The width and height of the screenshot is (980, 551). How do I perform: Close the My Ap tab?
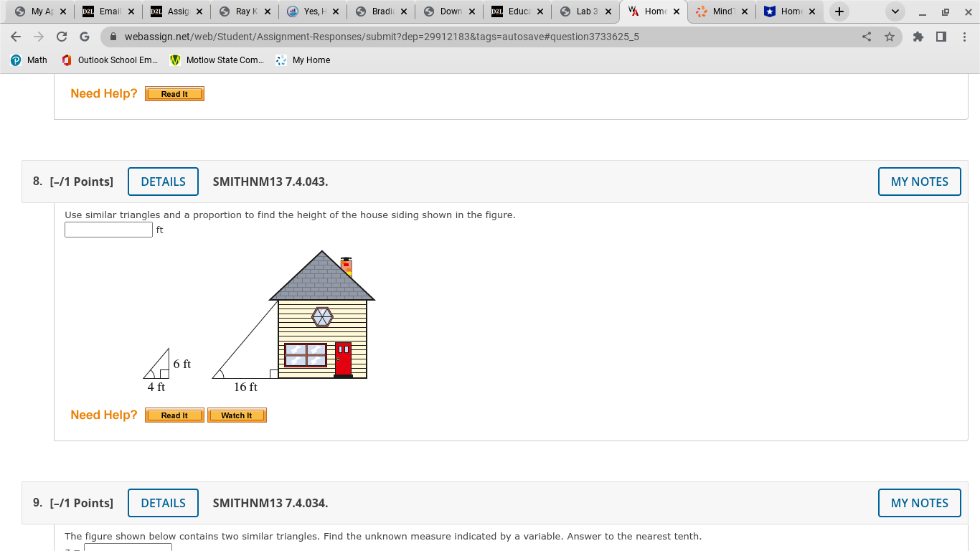62,11
